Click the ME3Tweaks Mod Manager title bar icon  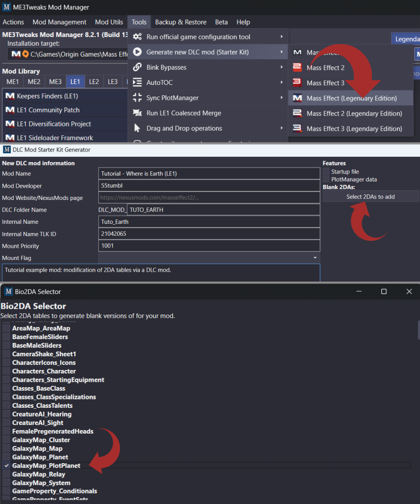[x=6, y=7]
